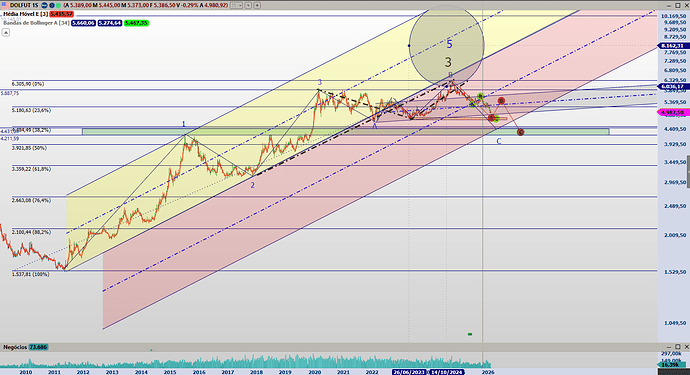Click the 1.049,50 price axis label
Image resolution: width=690 pixels, height=375 pixels.
pos(675,323)
